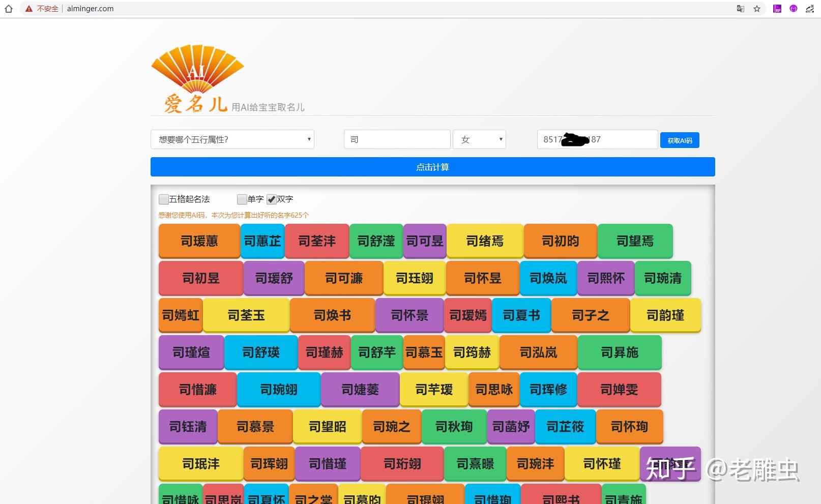
Task: Select the name 司怀昱
Action: point(483,278)
